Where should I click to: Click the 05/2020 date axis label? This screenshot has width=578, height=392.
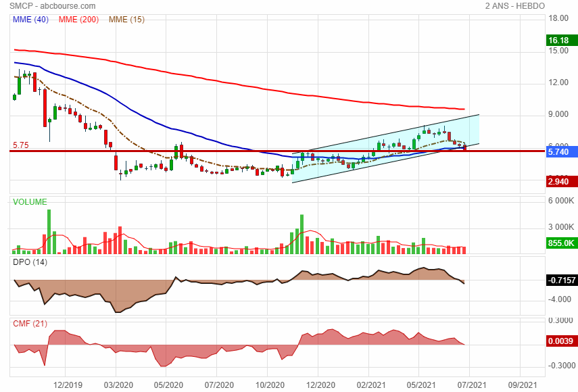pos(168,385)
